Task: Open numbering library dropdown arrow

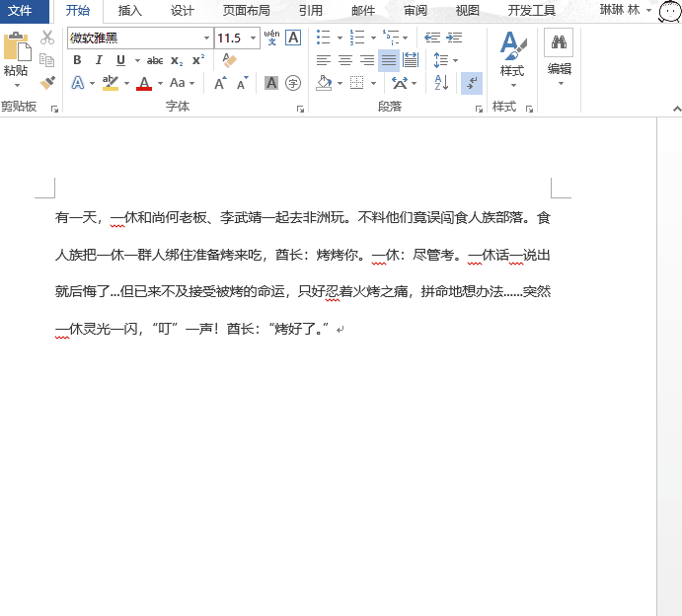Action: click(373, 38)
